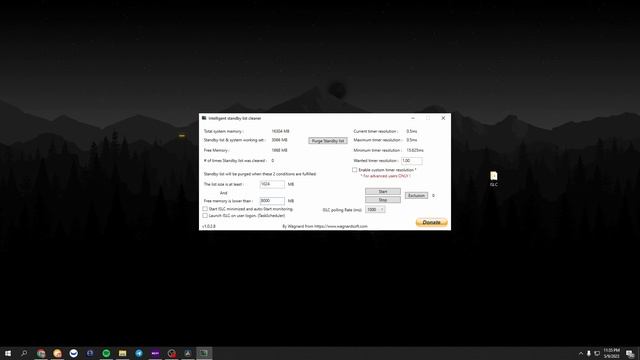640x360 pixels.
Task: Open the purple taskbar app icon
Action: pos(155,353)
